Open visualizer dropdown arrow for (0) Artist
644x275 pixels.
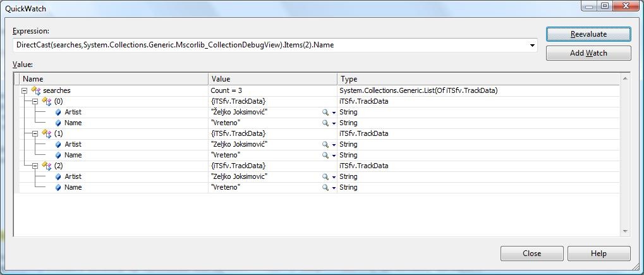click(334, 113)
